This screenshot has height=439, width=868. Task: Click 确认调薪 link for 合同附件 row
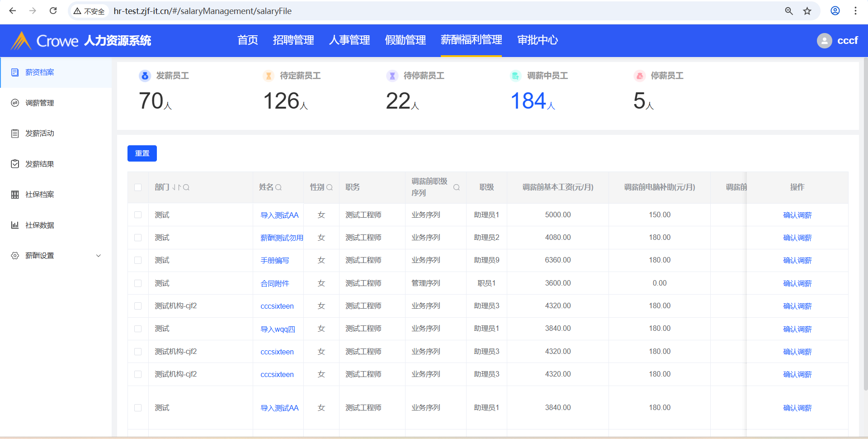click(x=797, y=283)
